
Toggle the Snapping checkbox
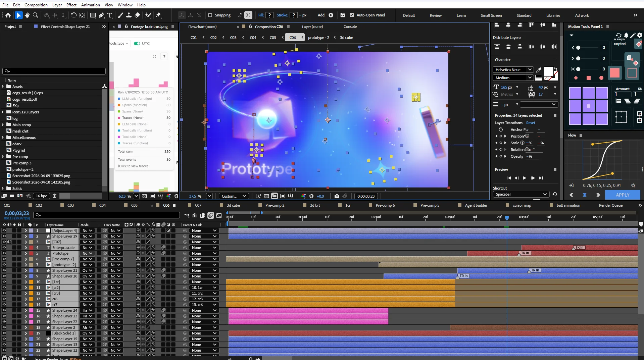click(210, 15)
